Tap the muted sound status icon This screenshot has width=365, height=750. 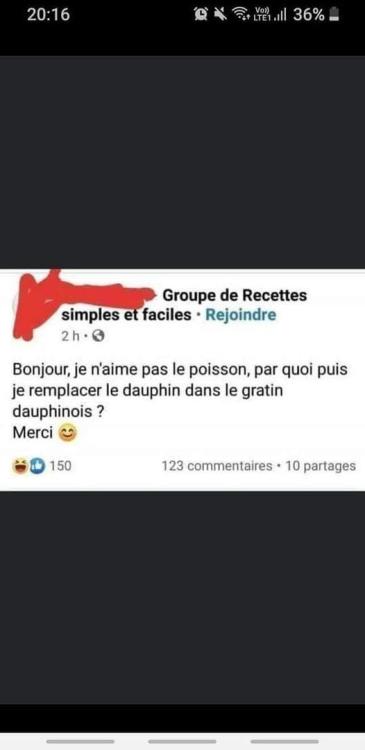(x=221, y=15)
